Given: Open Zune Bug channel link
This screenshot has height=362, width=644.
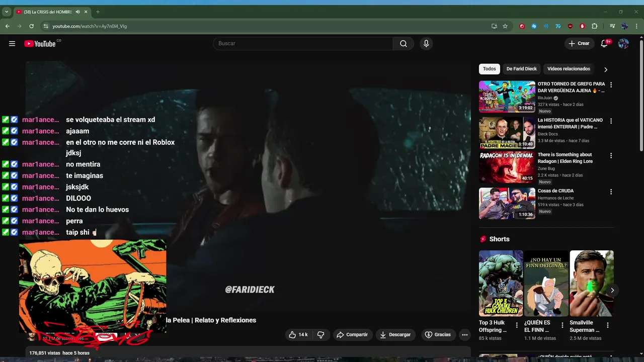Looking at the screenshot, I should point(546,168).
